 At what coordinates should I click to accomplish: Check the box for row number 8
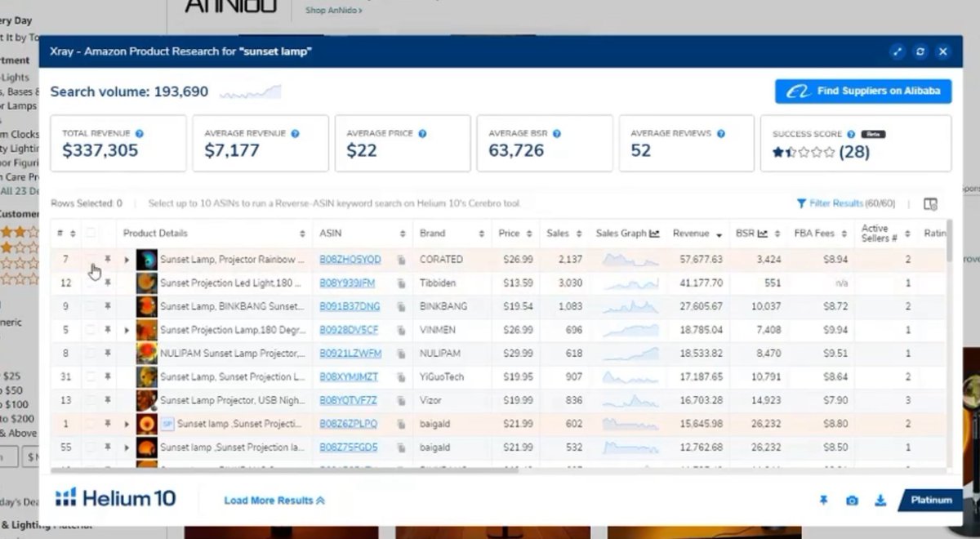[x=91, y=354]
